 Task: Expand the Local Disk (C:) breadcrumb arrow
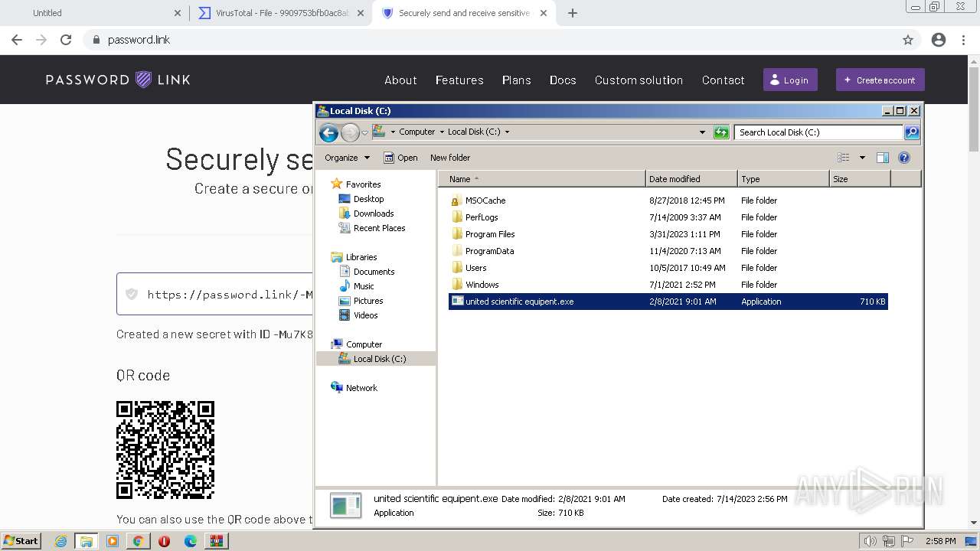(x=507, y=132)
